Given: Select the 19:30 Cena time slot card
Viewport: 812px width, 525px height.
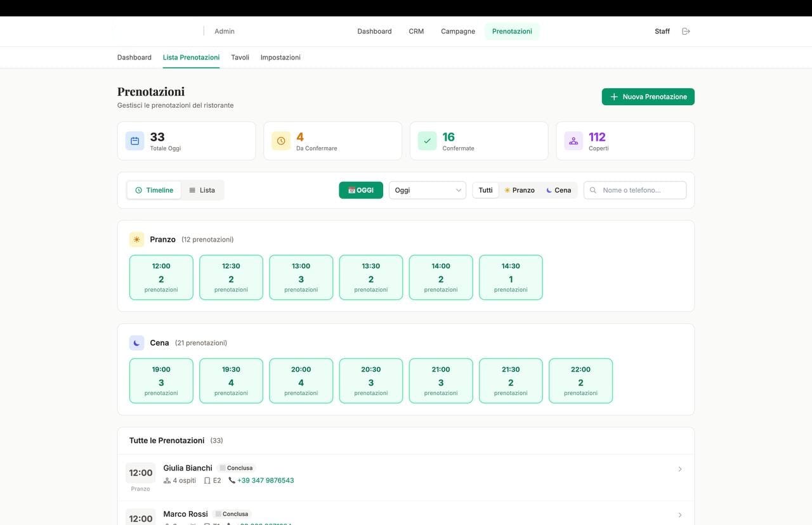Looking at the screenshot, I should click(x=231, y=380).
